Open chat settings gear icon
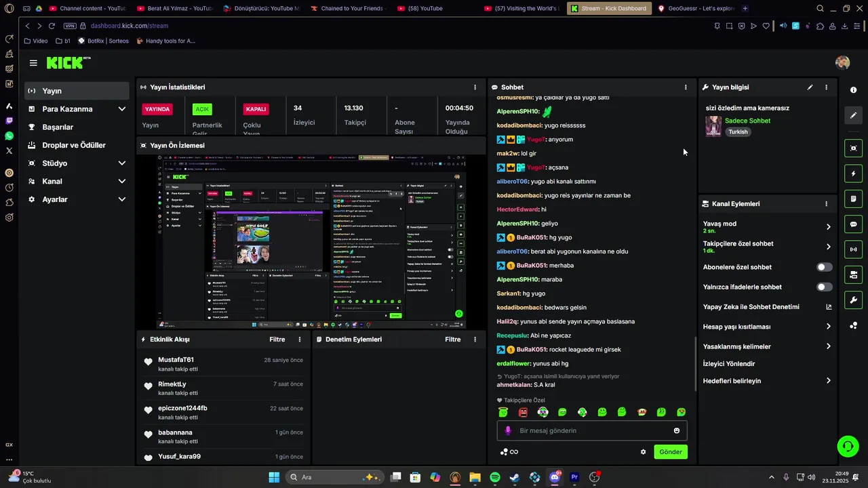Viewport: 868px width, 488px height. 644,452
